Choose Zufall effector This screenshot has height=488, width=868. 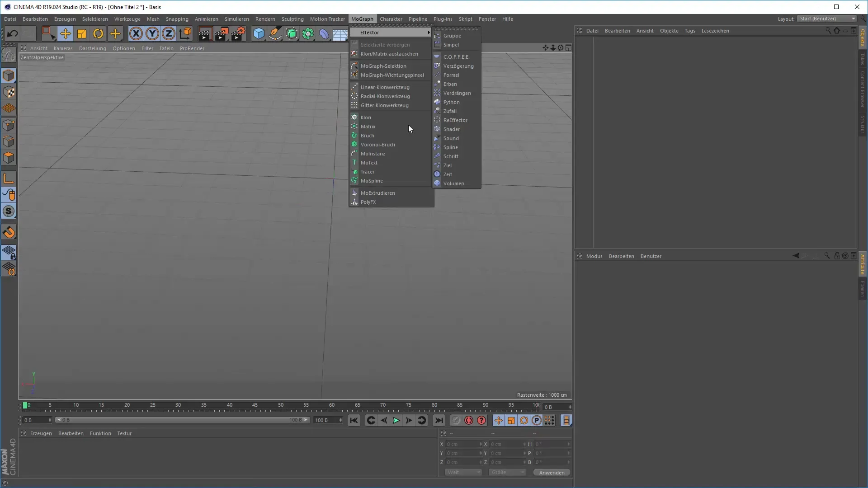pyautogui.click(x=457, y=111)
